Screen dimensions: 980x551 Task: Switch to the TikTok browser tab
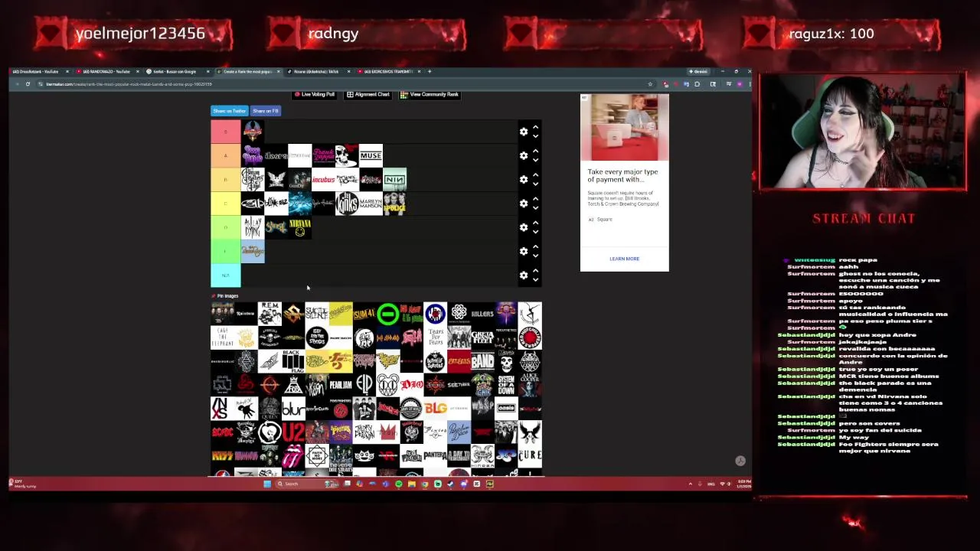point(318,72)
